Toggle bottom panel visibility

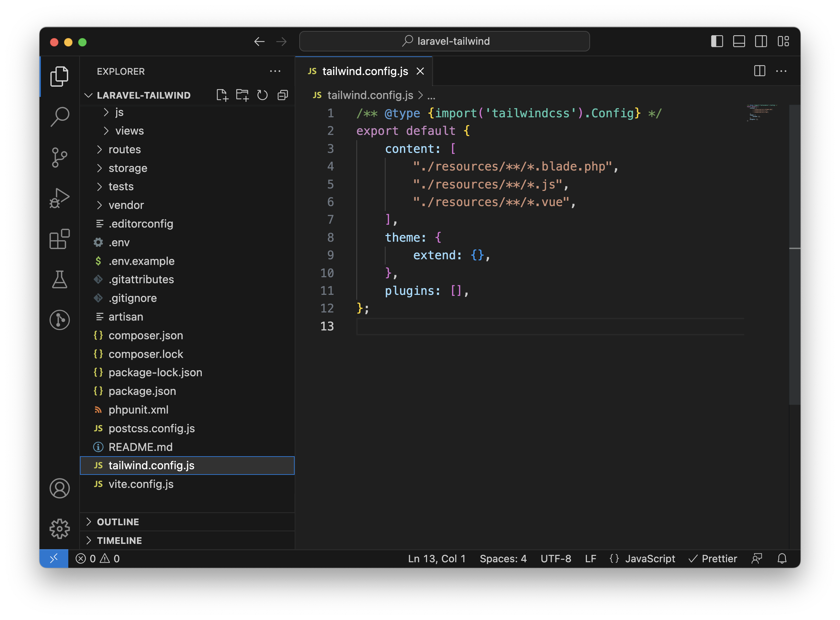(739, 41)
